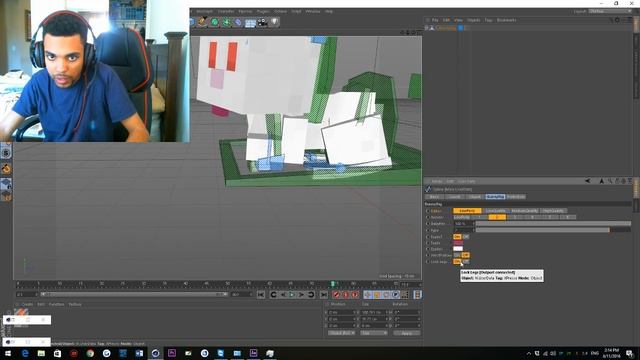The image size is (640, 360).
Task: Toggle position key recording icon
Action: pos(368,295)
